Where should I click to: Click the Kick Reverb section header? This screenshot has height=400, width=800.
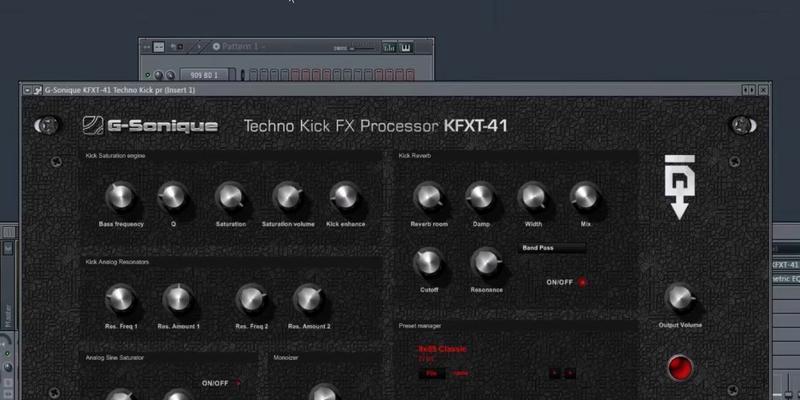pyautogui.click(x=414, y=156)
